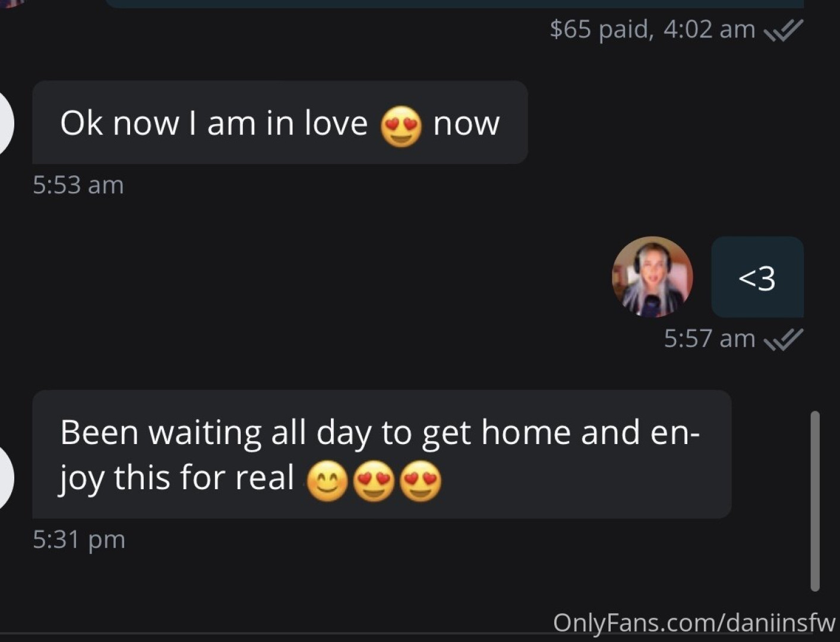Click the first heart-eyes emoji after 'for real'
The height and width of the screenshot is (642, 840).
pos(375,480)
